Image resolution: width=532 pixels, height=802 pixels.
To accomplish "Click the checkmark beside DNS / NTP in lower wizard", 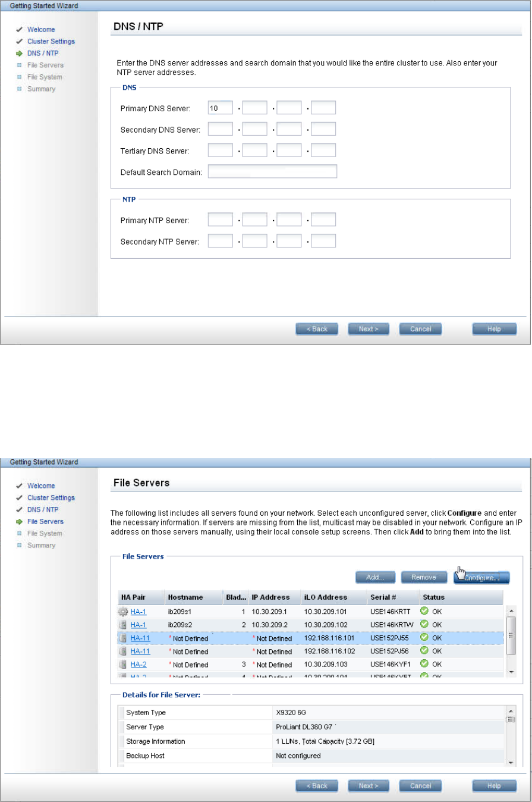I will point(19,509).
